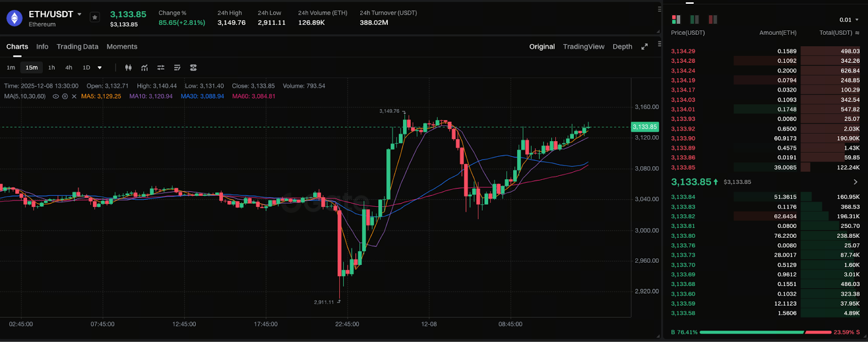Click the buy order price 3,133.73

tap(683, 255)
